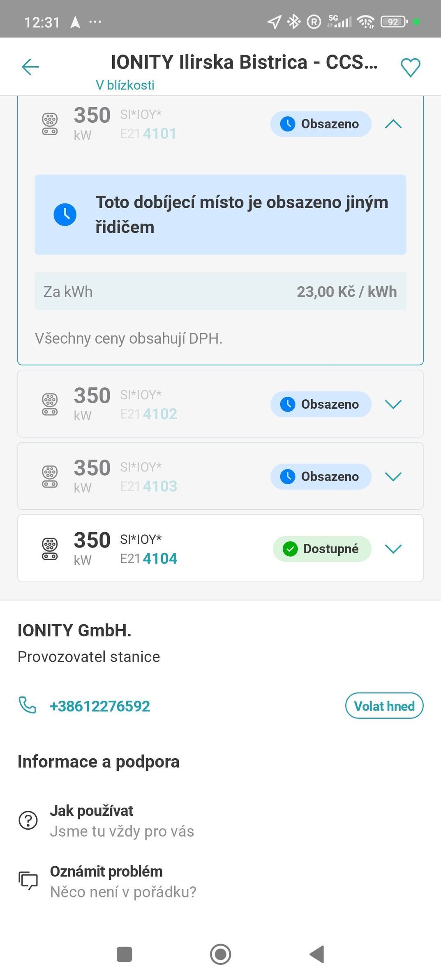Tap the CCS connector icon of charger 4104
441x980 pixels.
(x=50, y=549)
